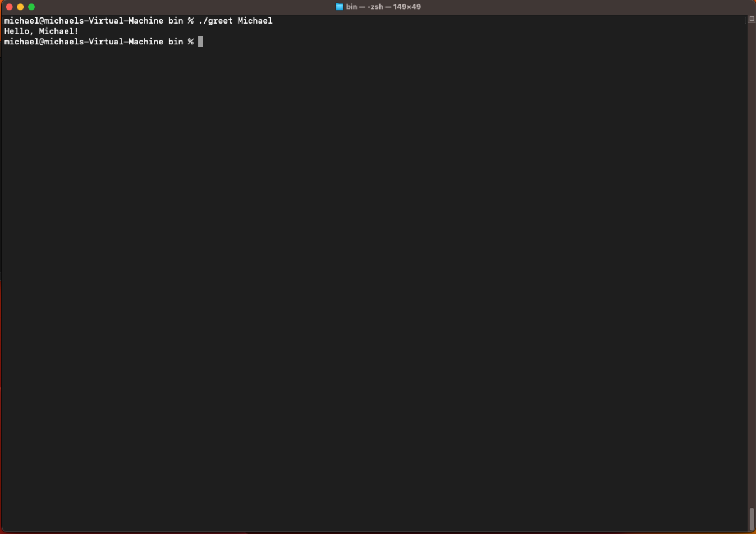This screenshot has width=756, height=534.
Task: Click the terminal cursor block at the prompt
Action: click(x=200, y=42)
